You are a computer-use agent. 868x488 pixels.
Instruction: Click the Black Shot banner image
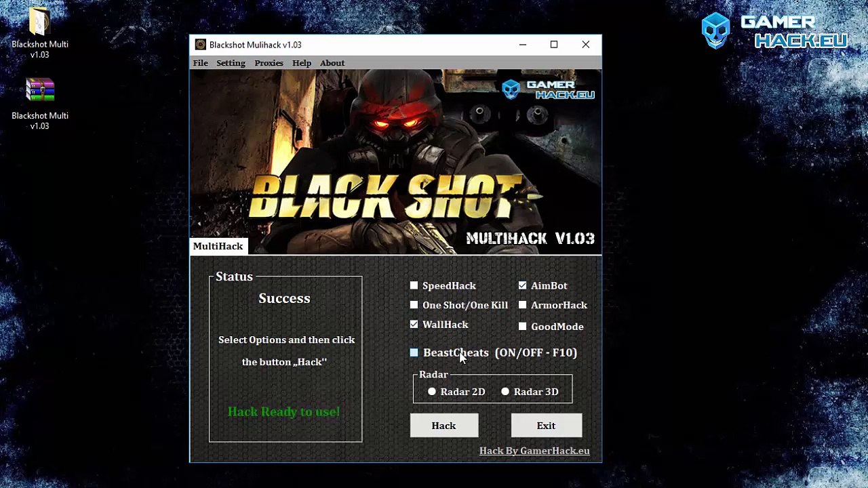click(395, 161)
